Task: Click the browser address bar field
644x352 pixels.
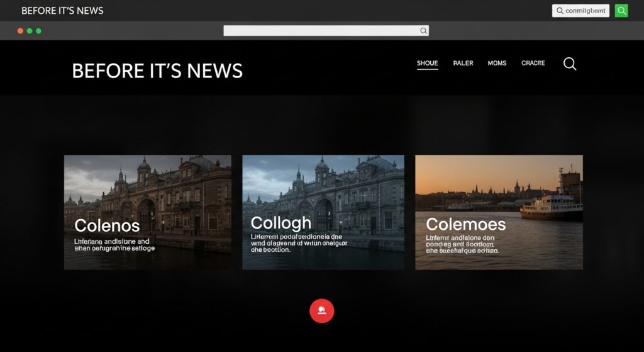Action: [x=321, y=31]
